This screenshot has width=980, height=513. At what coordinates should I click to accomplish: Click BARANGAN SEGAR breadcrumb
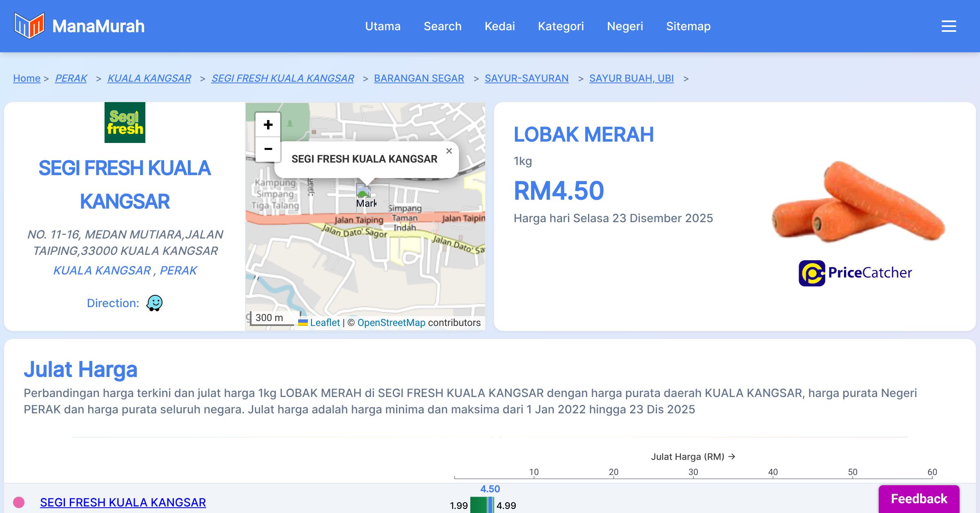(x=419, y=78)
